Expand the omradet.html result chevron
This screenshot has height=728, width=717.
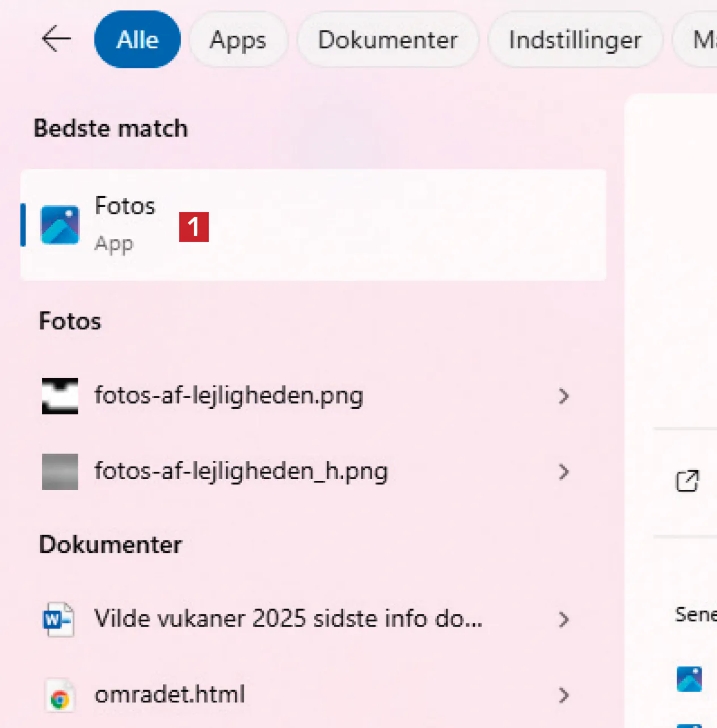click(x=563, y=695)
